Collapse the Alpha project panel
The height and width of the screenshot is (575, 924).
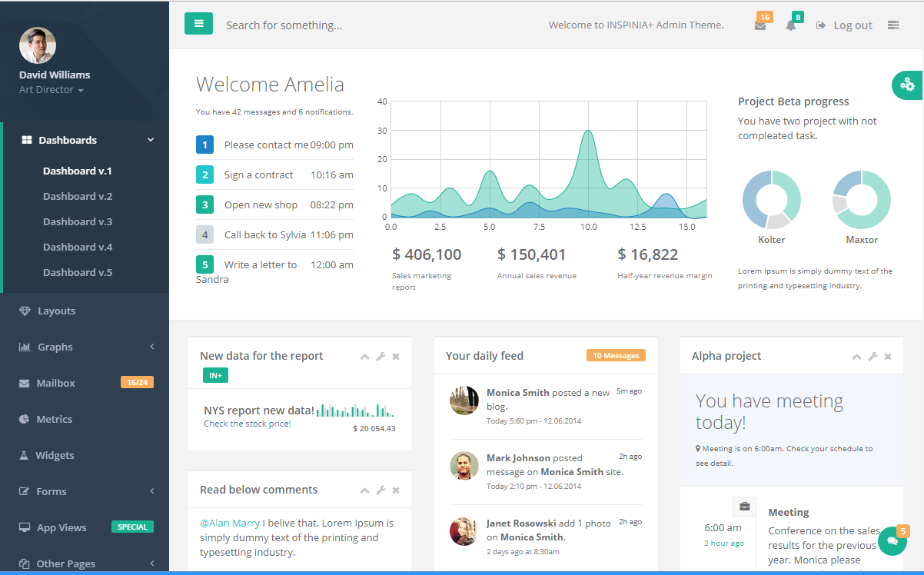(857, 356)
